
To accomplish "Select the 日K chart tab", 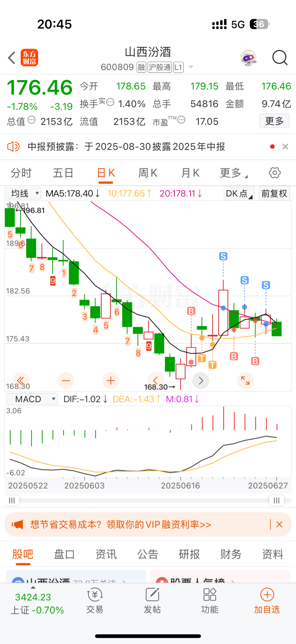I will pos(106,173).
